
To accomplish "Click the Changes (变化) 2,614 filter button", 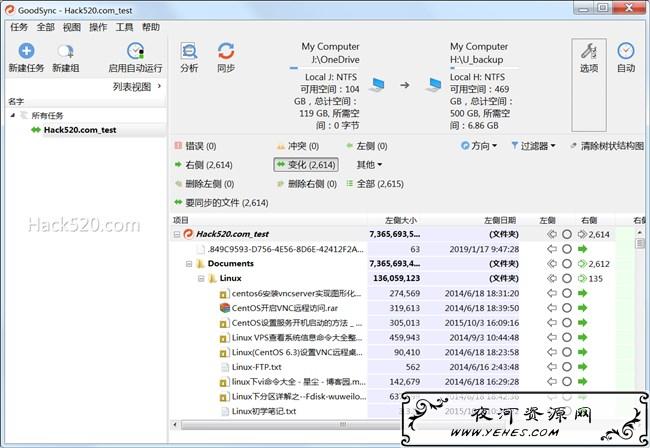I will [x=306, y=165].
